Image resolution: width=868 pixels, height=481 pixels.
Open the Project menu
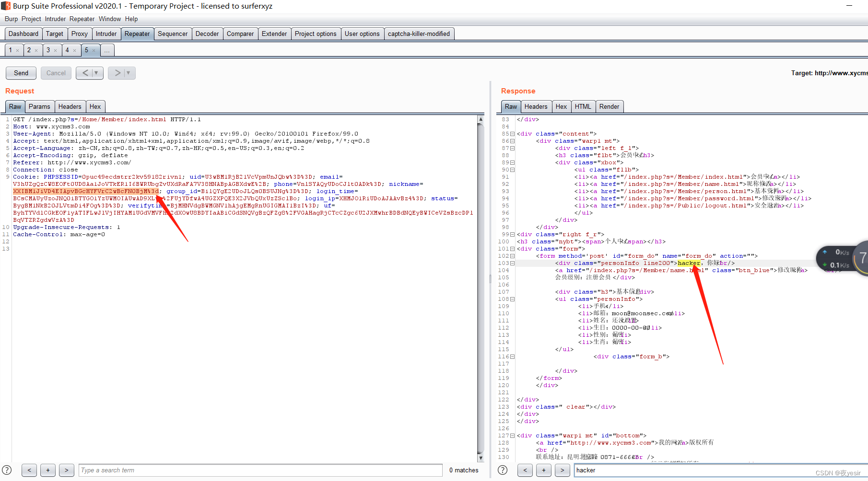click(31, 19)
